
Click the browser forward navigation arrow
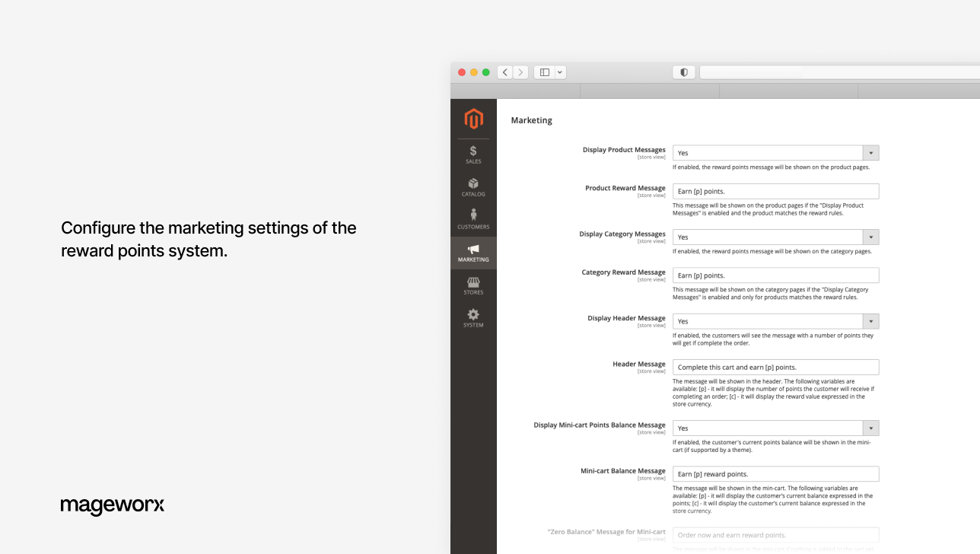[x=520, y=72]
